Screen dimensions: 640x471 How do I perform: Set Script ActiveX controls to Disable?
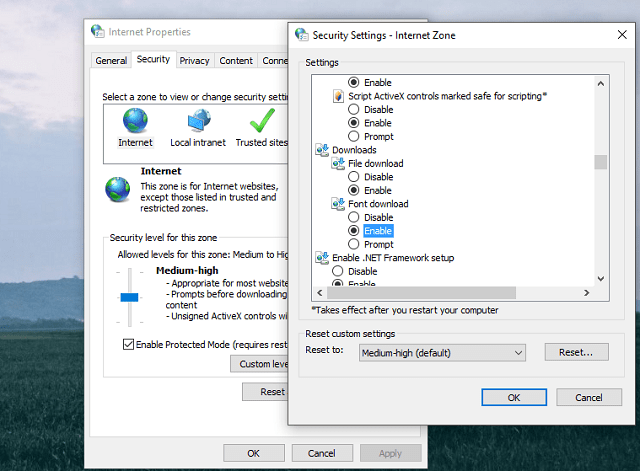(x=353, y=109)
